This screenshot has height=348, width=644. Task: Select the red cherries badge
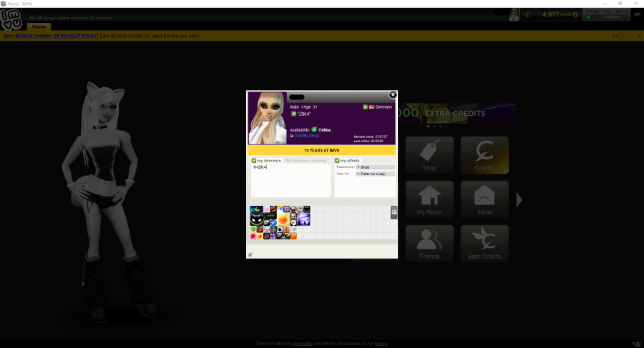[x=260, y=229]
